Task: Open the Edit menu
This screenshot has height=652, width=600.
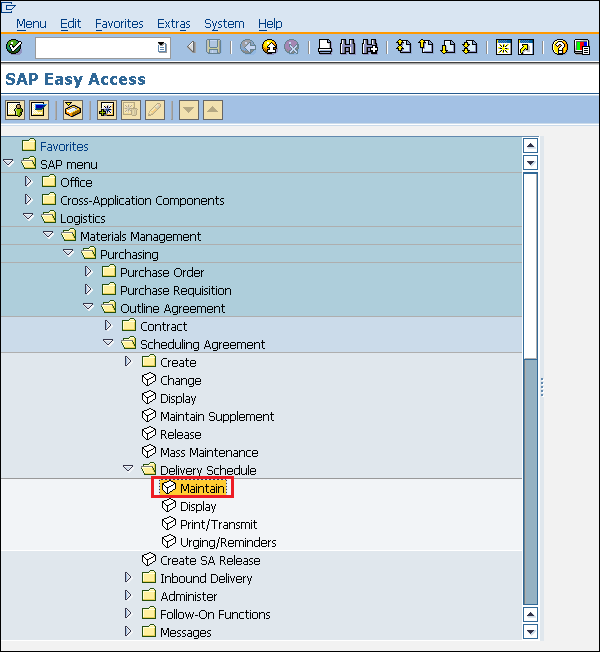Action: point(70,24)
